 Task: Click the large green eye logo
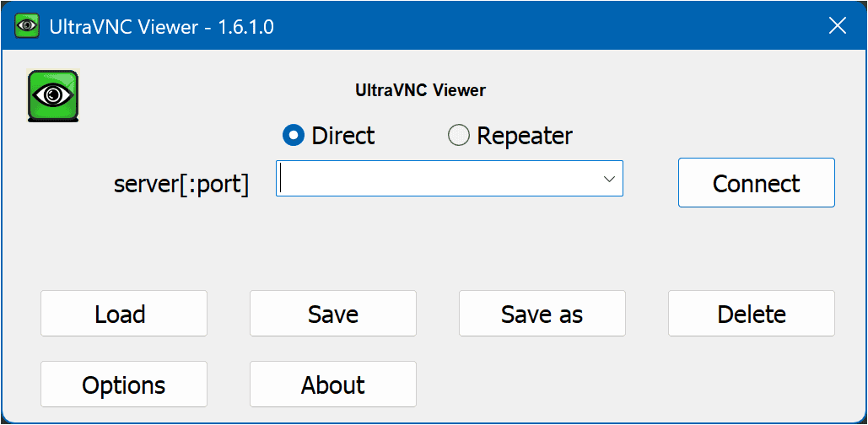pyautogui.click(x=53, y=96)
